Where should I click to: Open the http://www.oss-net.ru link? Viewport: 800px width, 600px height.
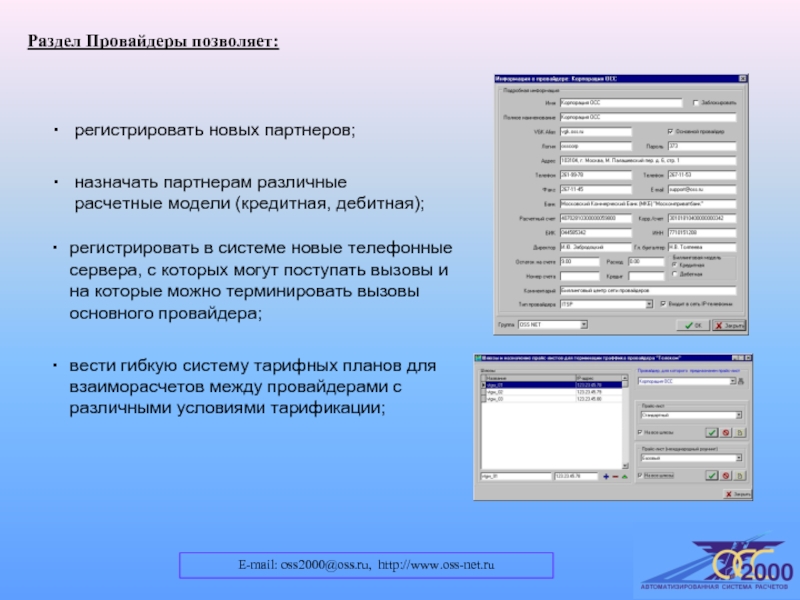pyautogui.click(x=438, y=567)
